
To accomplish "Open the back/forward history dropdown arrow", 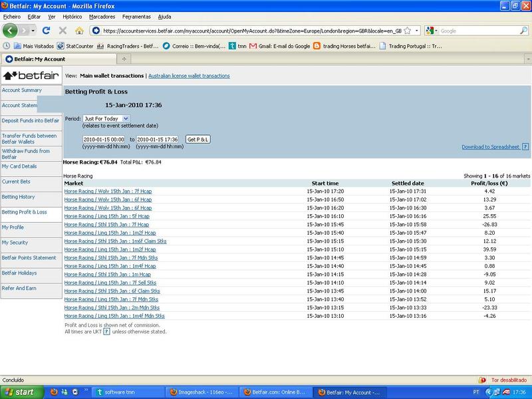I will (33, 31).
